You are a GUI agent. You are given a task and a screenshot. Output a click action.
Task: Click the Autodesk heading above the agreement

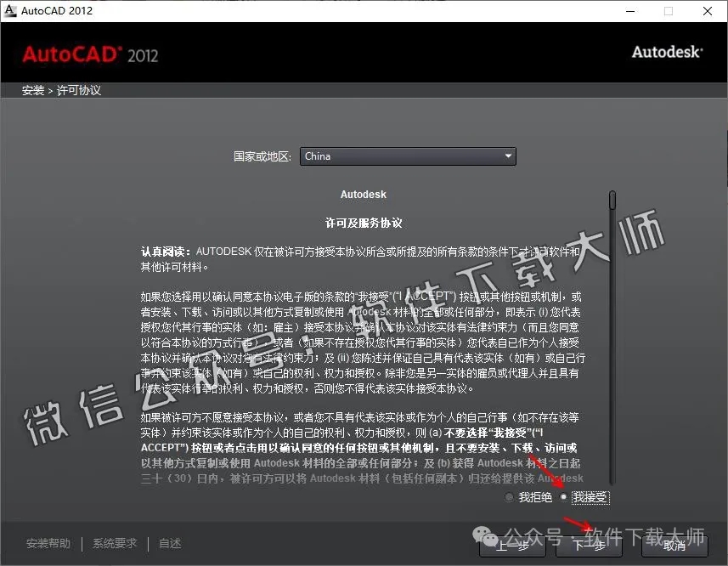(x=363, y=194)
